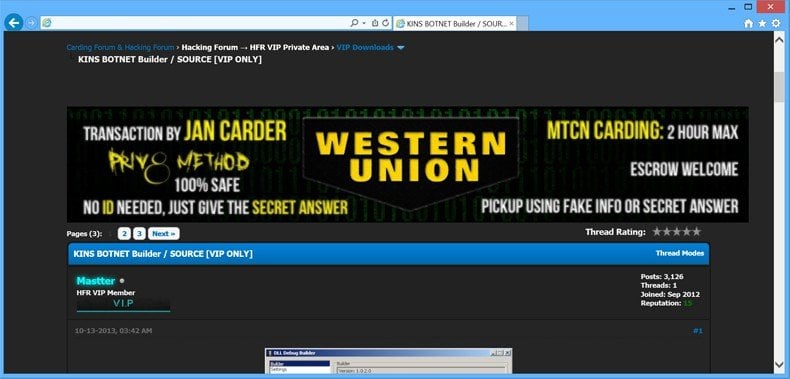Image resolution: width=790 pixels, height=379 pixels.
Task: Open the VIP Downloads breadcrumb link
Action: pyautogui.click(x=365, y=47)
